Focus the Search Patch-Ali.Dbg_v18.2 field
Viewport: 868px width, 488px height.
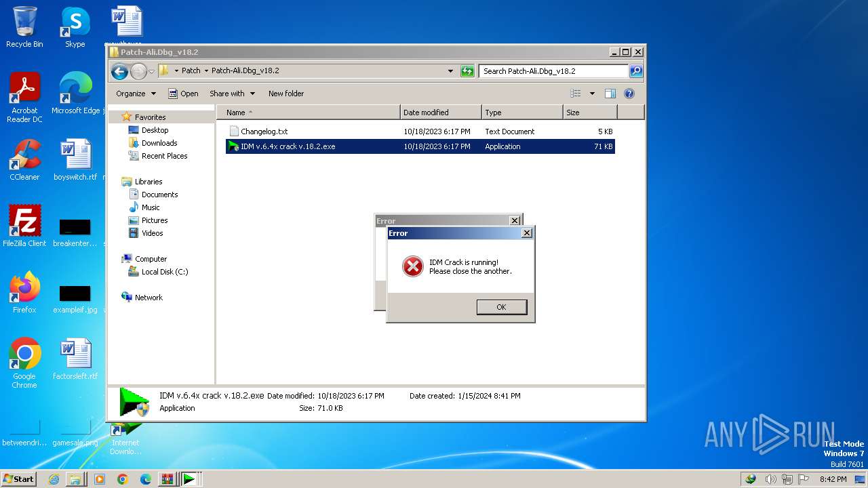click(553, 70)
